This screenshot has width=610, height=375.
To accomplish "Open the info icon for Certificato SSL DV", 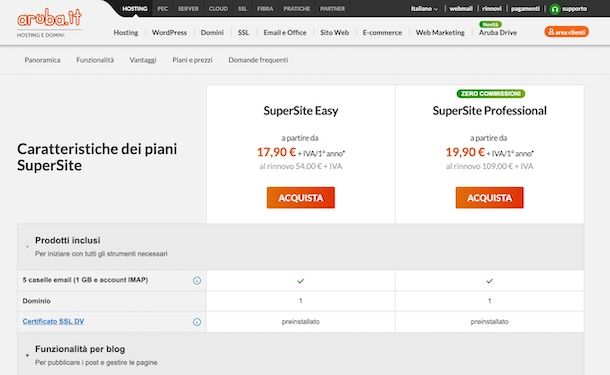I will click(197, 322).
